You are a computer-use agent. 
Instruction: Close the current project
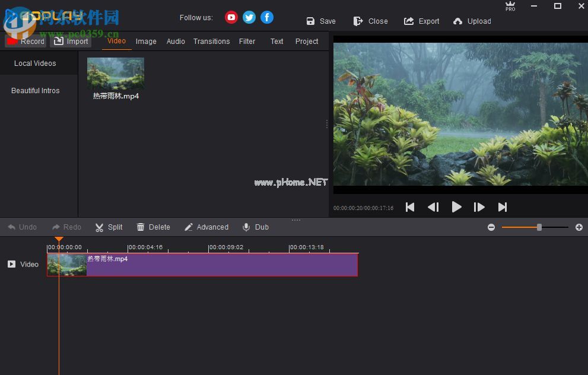click(370, 21)
